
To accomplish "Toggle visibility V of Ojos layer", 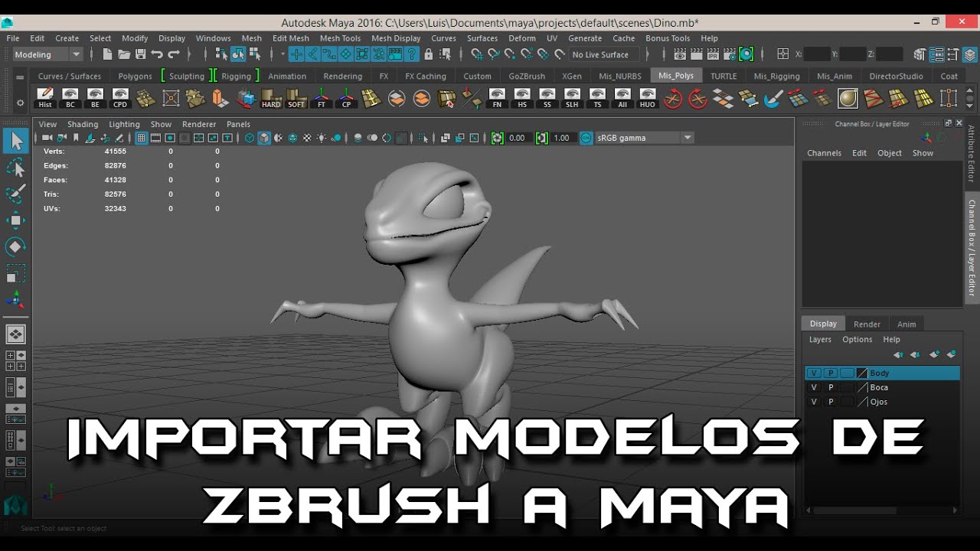I will click(814, 402).
